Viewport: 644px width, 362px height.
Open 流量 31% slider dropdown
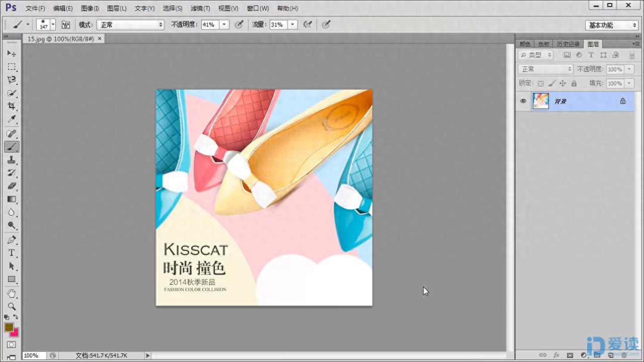coord(292,25)
